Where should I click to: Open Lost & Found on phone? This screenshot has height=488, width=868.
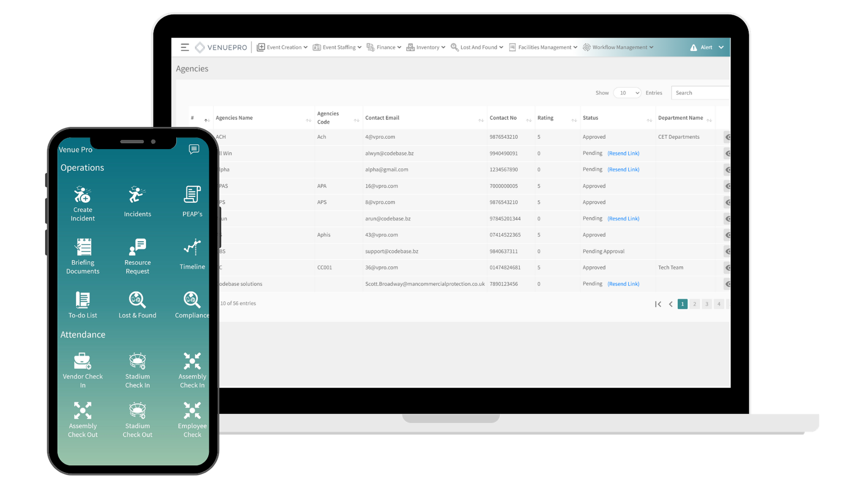[137, 300]
